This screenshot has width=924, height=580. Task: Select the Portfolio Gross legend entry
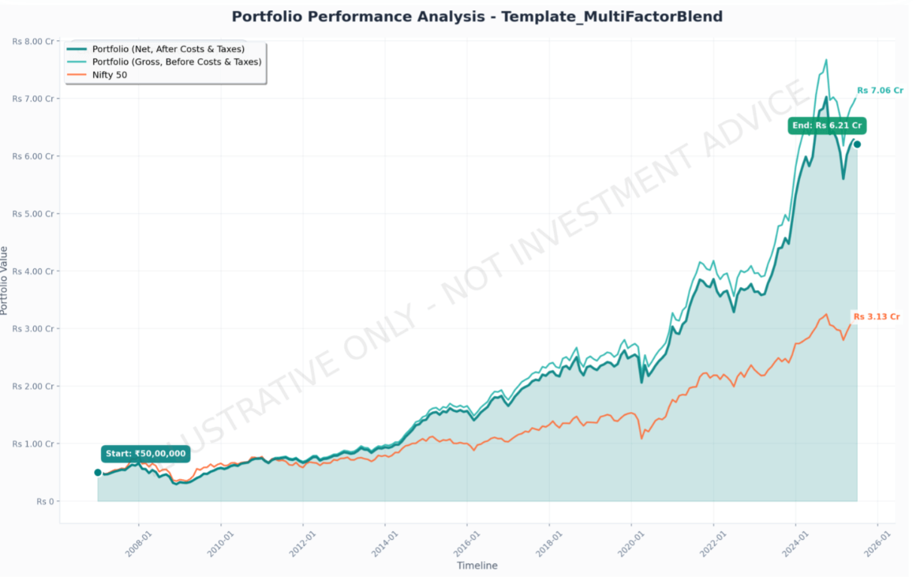point(176,62)
